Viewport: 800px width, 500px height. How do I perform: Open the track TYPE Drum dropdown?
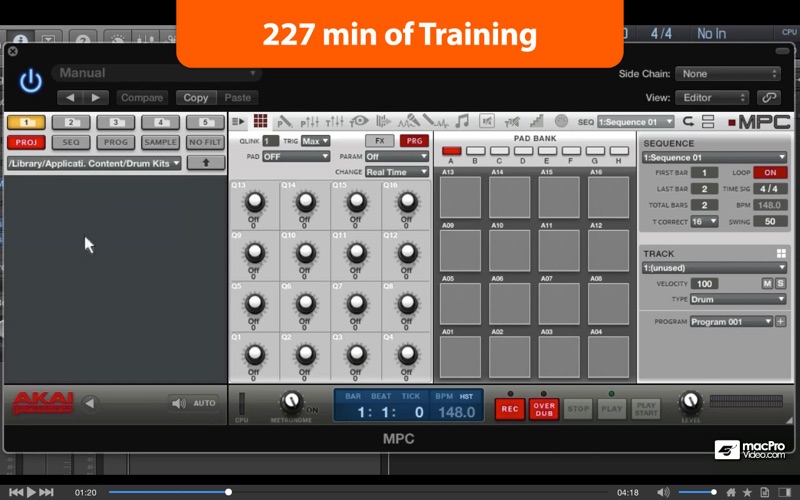(x=738, y=299)
